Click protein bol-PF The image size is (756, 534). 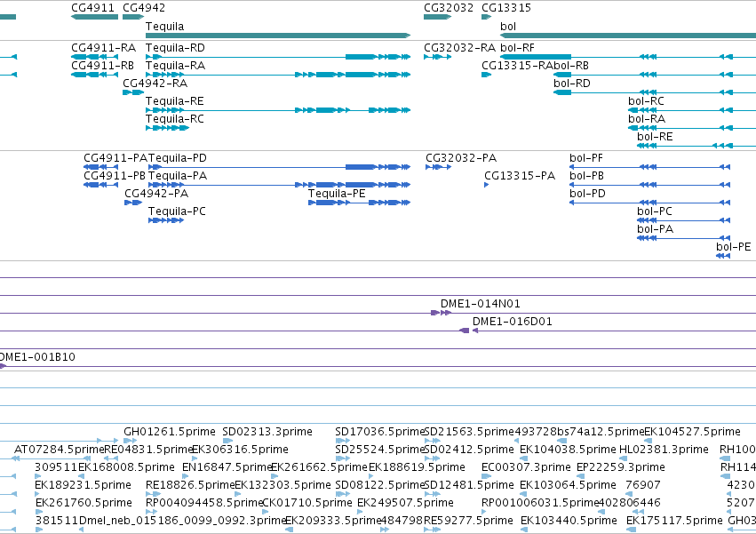tap(650, 167)
